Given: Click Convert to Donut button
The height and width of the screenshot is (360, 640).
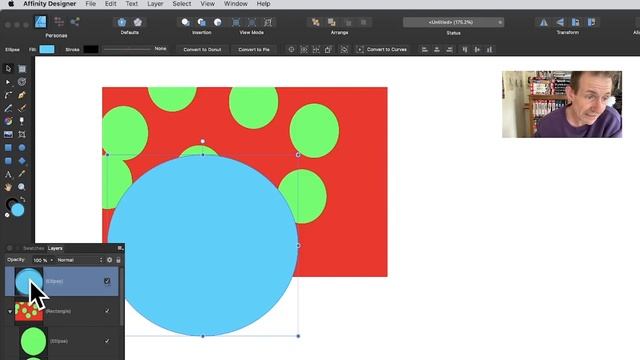Looking at the screenshot, I should (x=202, y=49).
